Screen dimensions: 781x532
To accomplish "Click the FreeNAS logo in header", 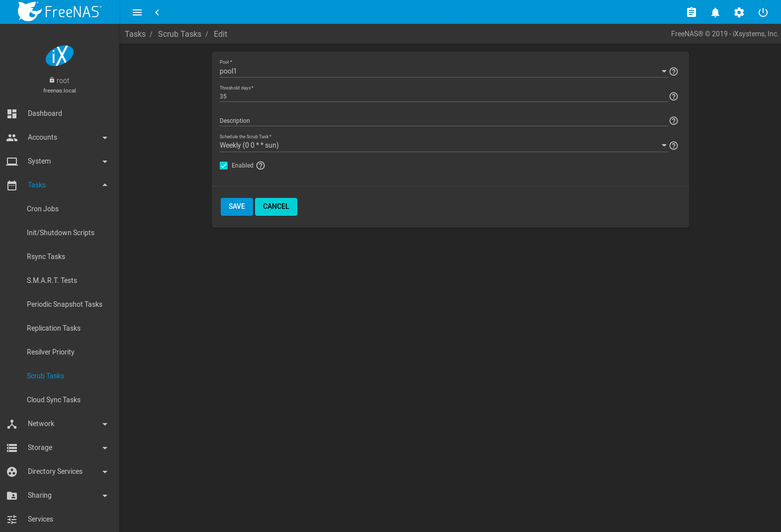I will coord(60,11).
